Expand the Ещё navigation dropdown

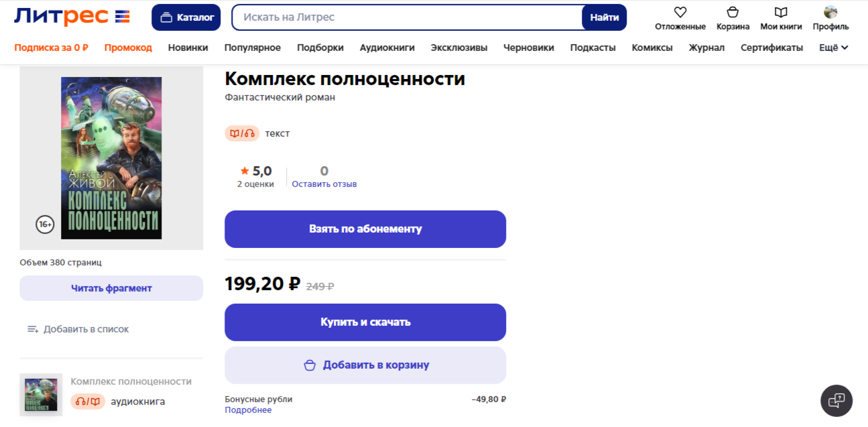tap(834, 48)
